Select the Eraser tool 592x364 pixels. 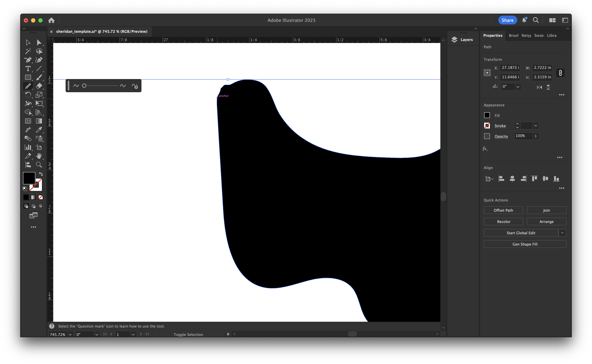coord(39,86)
